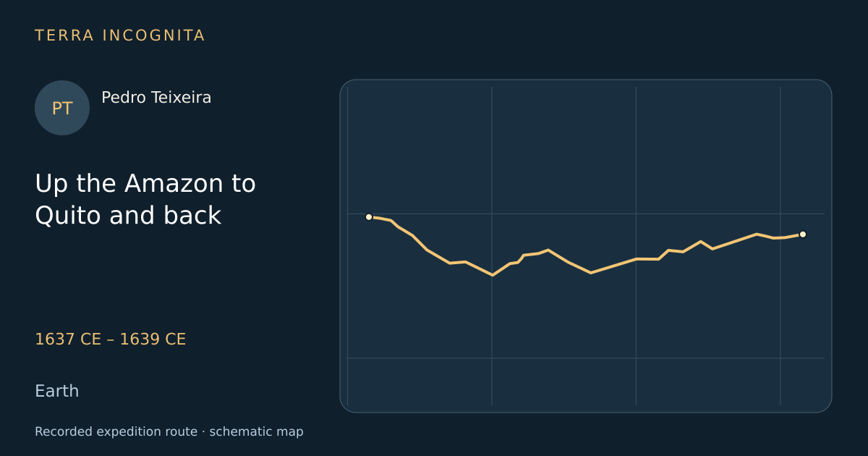868x456 pixels.
Task: Click the Earth label
Action: (x=57, y=391)
